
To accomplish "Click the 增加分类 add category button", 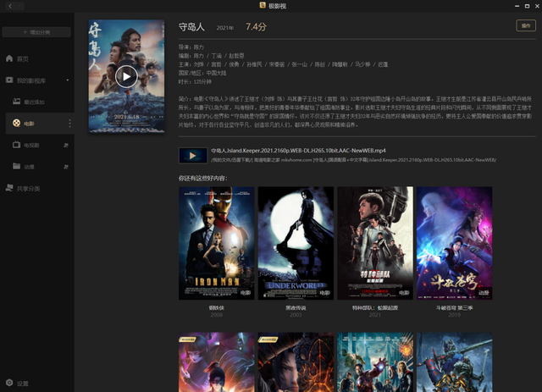I will (36, 32).
